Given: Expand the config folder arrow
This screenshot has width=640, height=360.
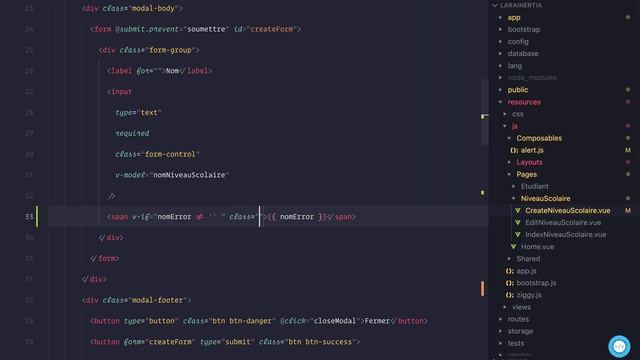Looking at the screenshot, I should (500, 42).
